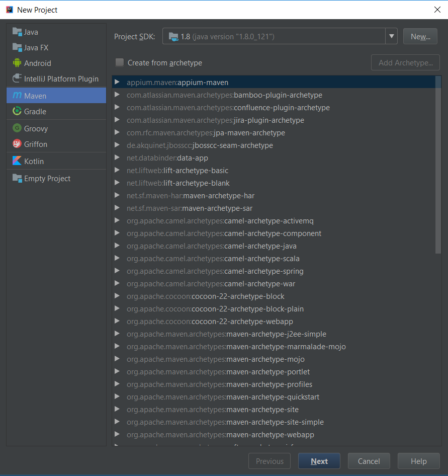Click the Previous button
This screenshot has width=448, height=476.
tap(270, 461)
